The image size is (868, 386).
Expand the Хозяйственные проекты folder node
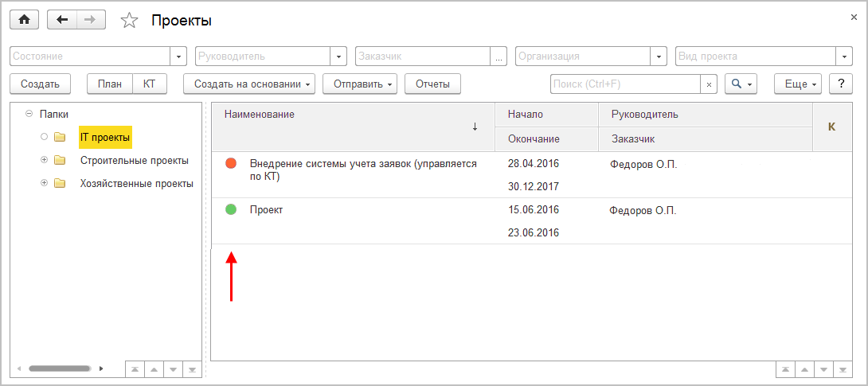(x=45, y=183)
